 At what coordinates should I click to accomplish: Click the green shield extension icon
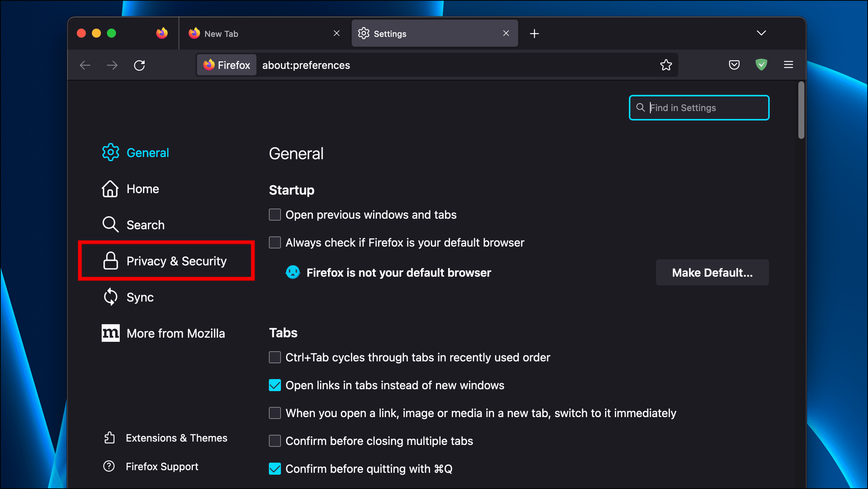pos(761,65)
